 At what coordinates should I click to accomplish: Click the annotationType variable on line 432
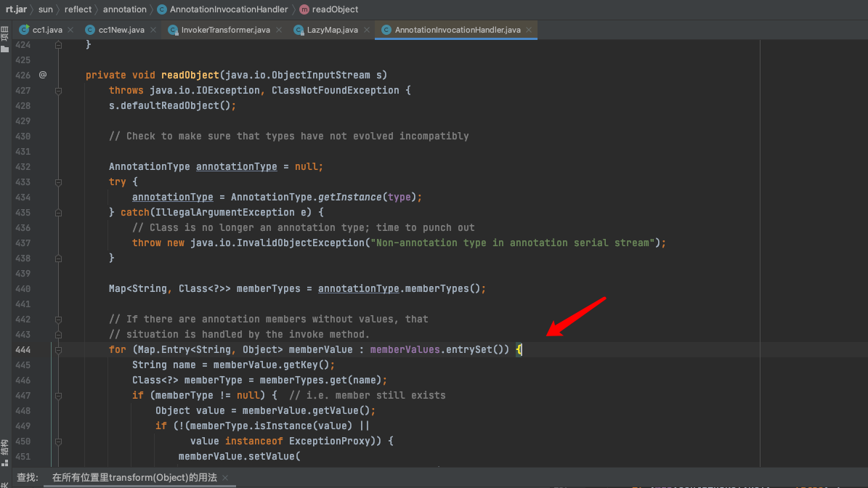click(x=236, y=166)
